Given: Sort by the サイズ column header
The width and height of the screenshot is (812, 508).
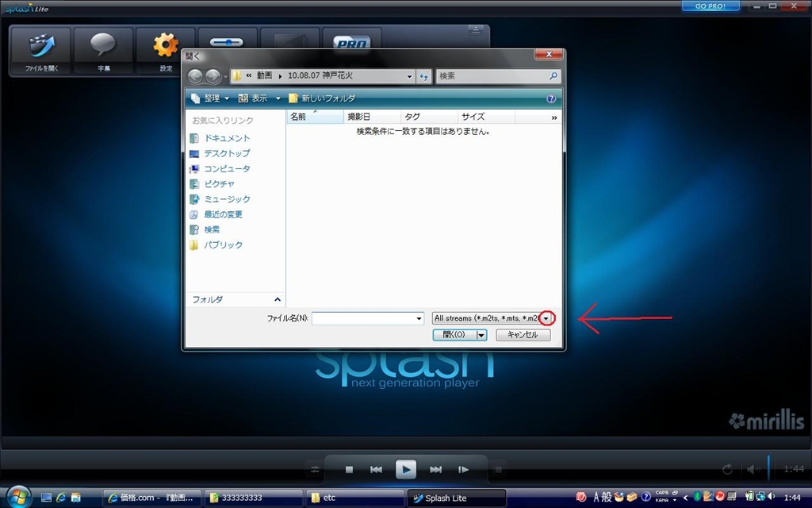Looking at the screenshot, I should tap(486, 117).
